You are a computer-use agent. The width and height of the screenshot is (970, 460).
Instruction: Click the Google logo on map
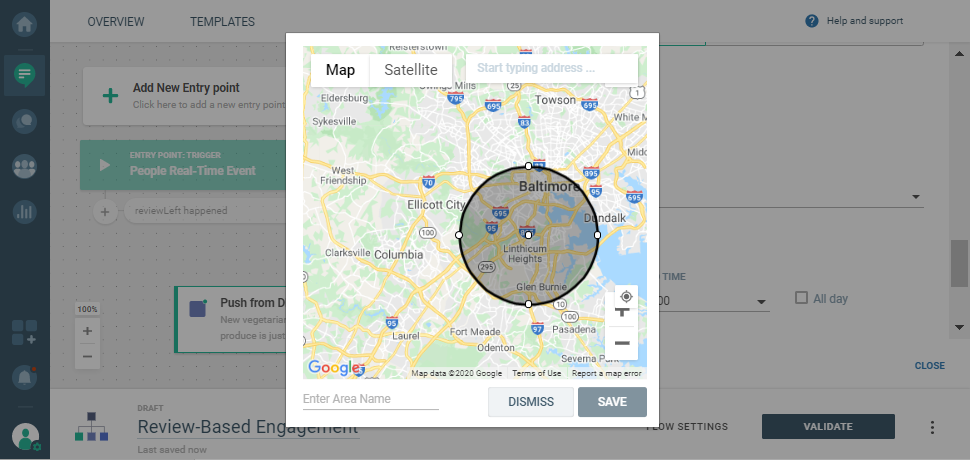[x=334, y=368]
